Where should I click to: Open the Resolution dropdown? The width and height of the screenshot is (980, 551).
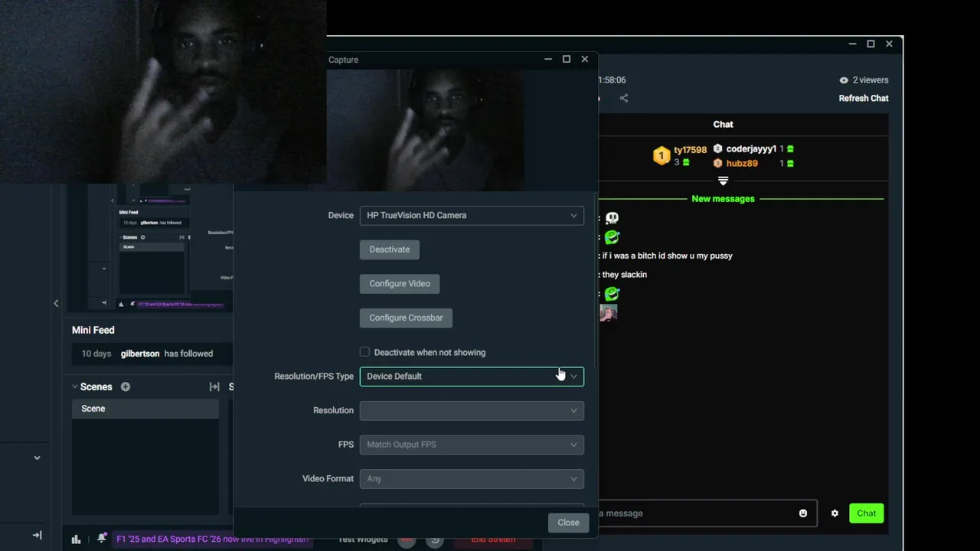[472, 410]
